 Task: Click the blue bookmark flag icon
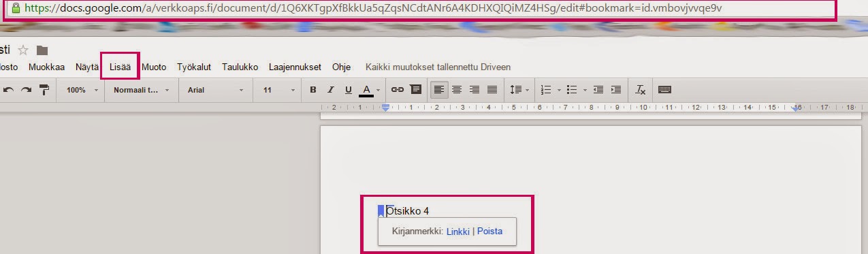[x=381, y=212]
